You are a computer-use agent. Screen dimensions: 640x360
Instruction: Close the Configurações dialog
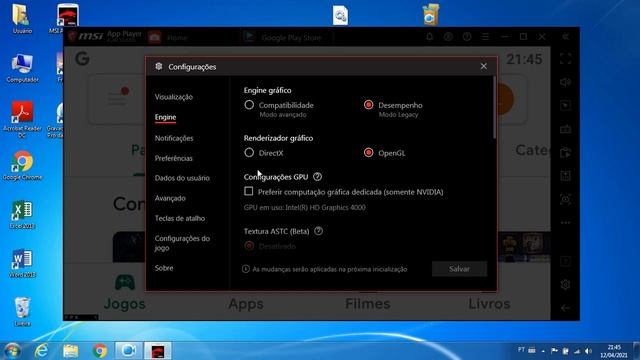point(484,66)
